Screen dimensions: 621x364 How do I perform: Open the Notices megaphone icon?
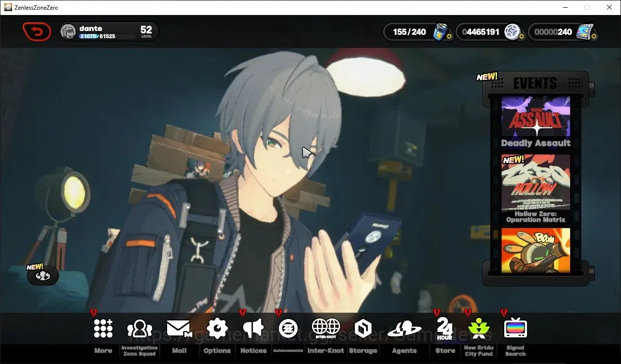click(253, 329)
